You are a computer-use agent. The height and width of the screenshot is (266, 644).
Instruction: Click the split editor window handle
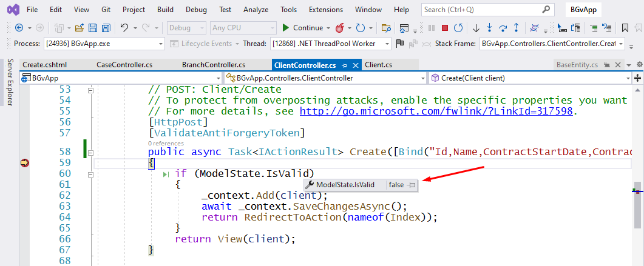click(x=638, y=78)
